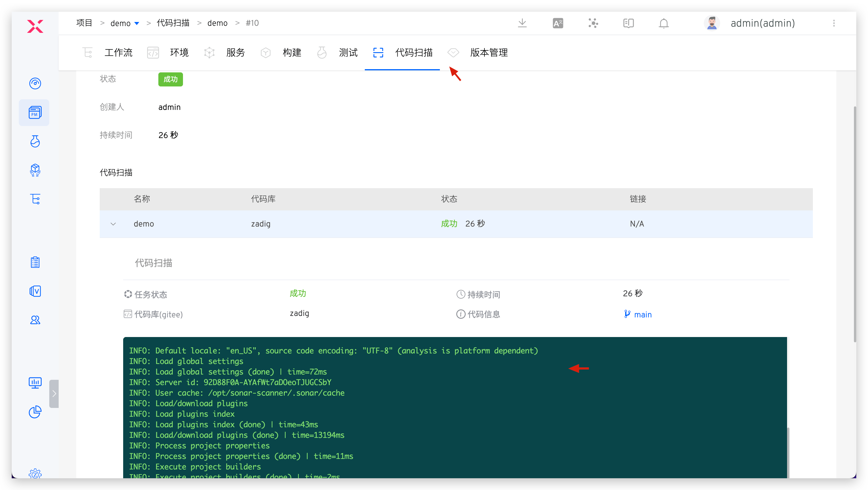Screen dimensions: 868x490
Task: Click the main branch link
Action: click(642, 314)
